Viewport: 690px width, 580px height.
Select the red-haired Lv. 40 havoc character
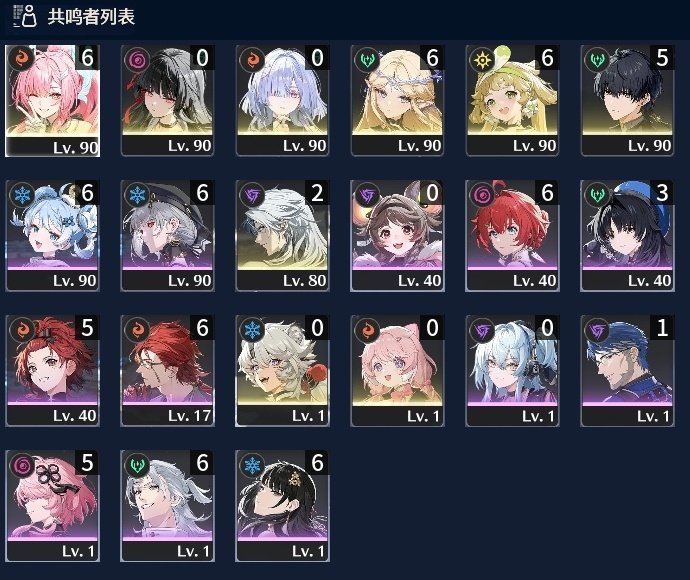click(x=512, y=235)
